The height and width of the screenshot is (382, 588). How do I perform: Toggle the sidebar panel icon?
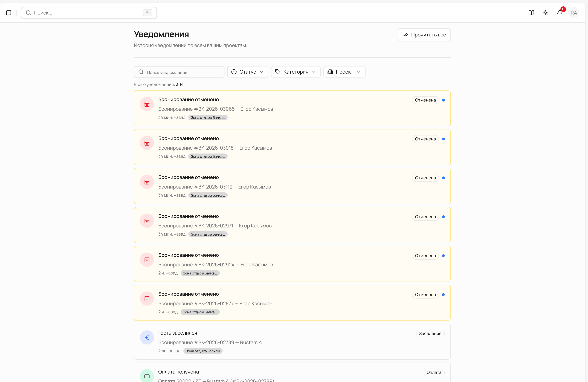point(9,13)
